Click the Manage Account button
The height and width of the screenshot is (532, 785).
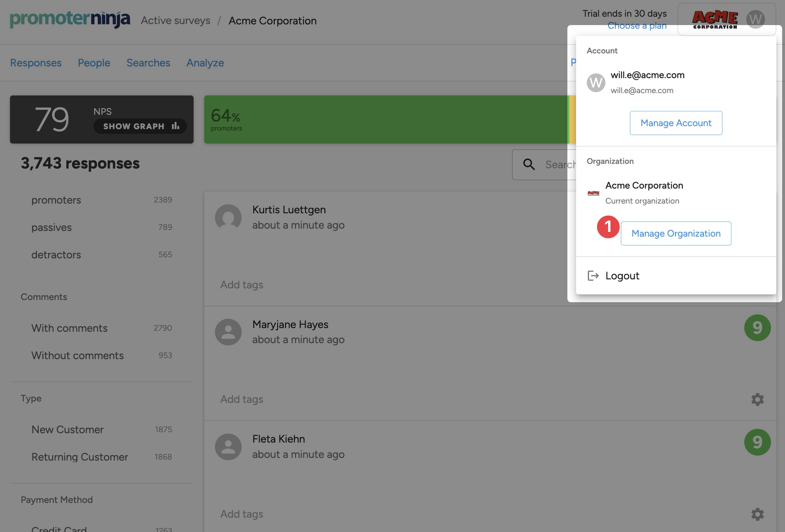[x=676, y=123]
